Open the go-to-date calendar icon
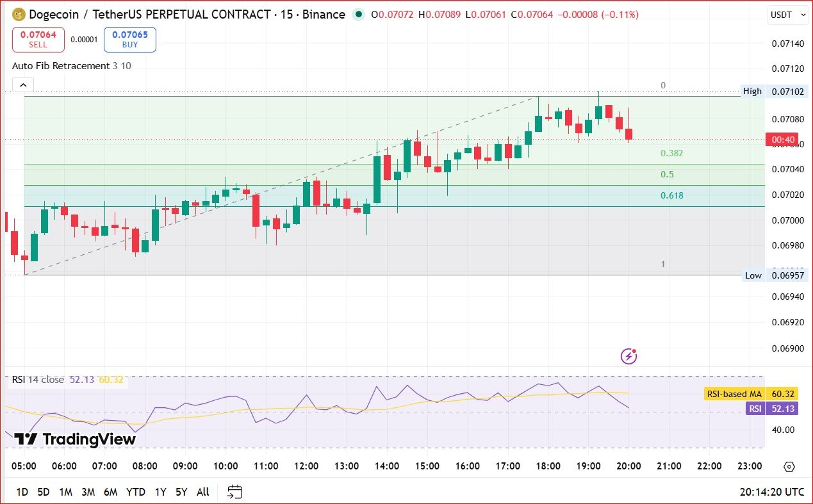 coord(235,492)
